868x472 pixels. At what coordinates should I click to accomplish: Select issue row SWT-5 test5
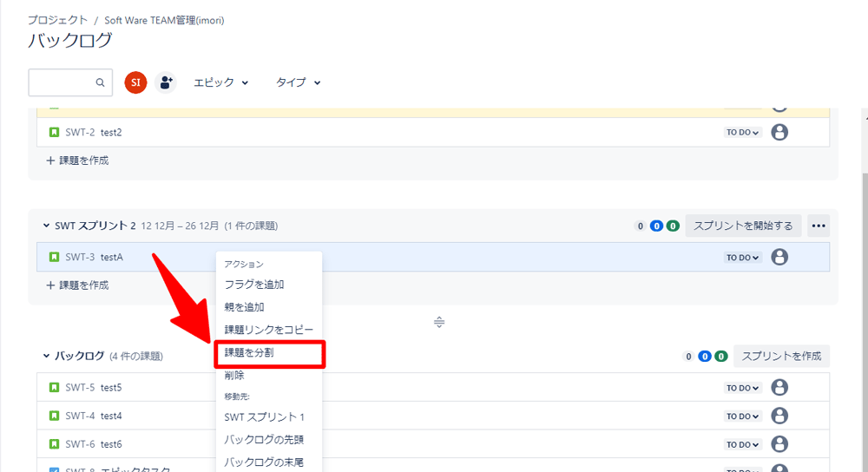tap(433, 387)
